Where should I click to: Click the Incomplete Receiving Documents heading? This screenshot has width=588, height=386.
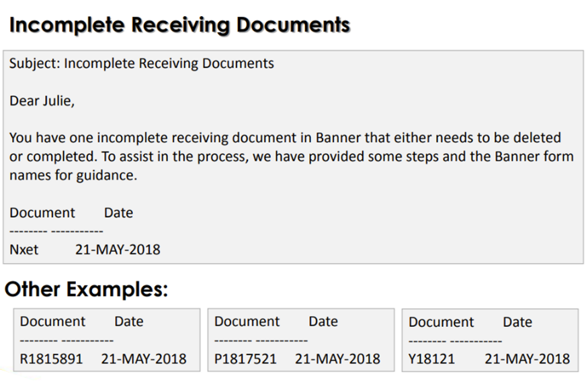(x=179, y=26)
